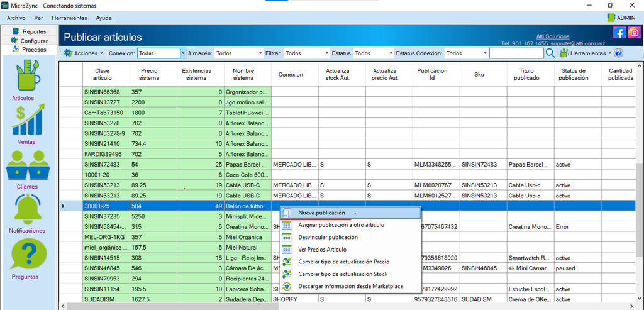Open the Facebook page icon
Viewport: 644px width, 310px height.
click(619, 33)
